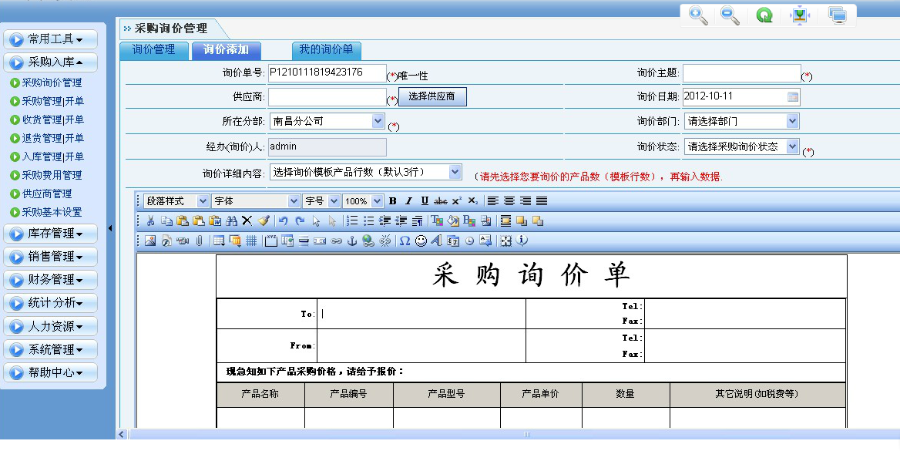Click the attachment paperclip icon
The image size is (900, 451).
pos(199,241)
